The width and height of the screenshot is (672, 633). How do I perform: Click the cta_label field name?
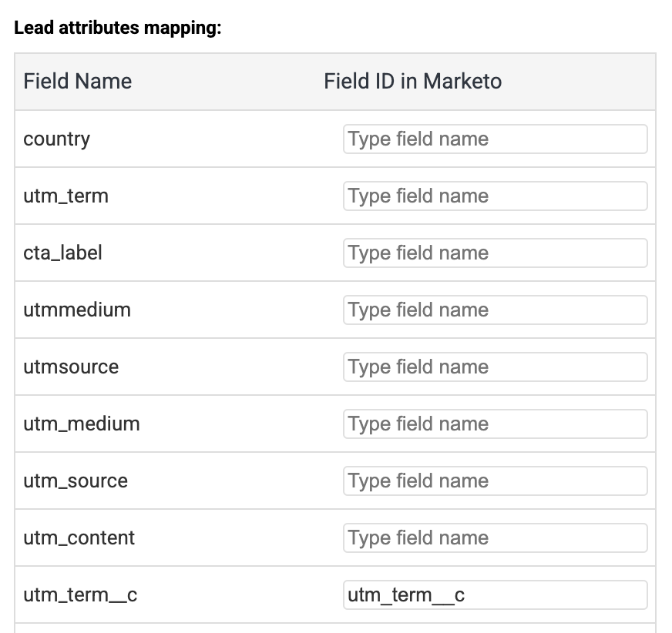pyautogui.click(x=63, y=253)
